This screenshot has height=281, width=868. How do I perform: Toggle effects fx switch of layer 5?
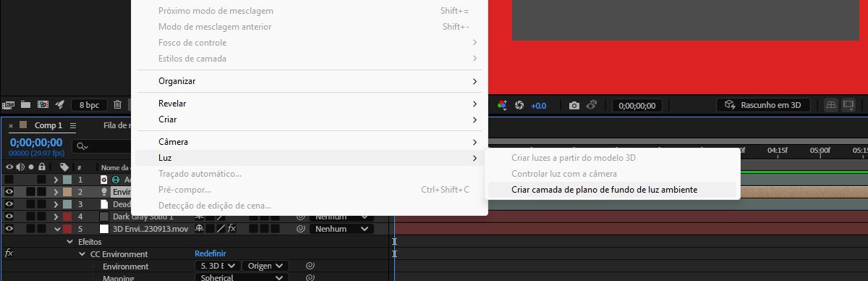coord(231,229)
